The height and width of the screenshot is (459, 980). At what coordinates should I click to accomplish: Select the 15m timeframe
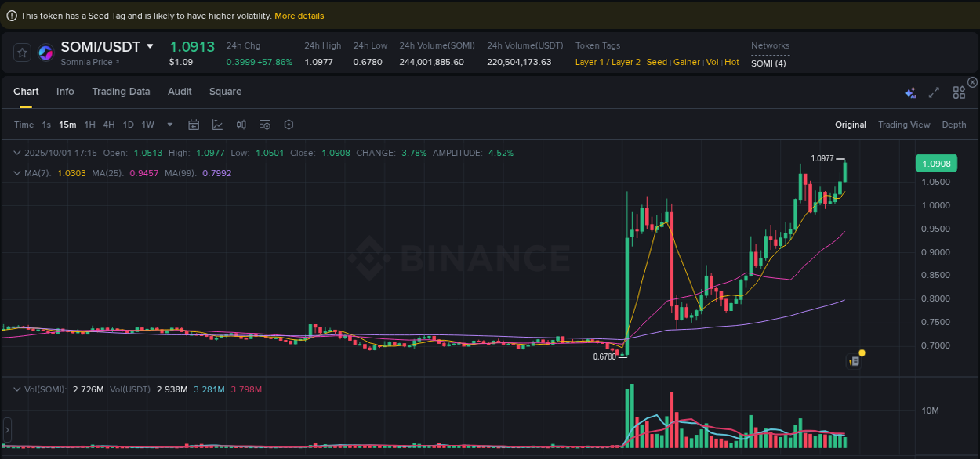coord(67,125)
